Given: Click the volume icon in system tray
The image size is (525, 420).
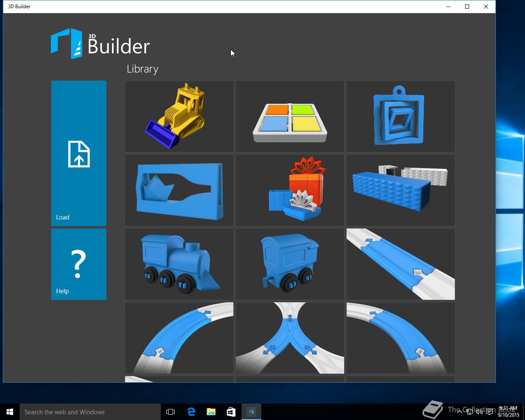Looking at the screenshot, I should point(479,412).
